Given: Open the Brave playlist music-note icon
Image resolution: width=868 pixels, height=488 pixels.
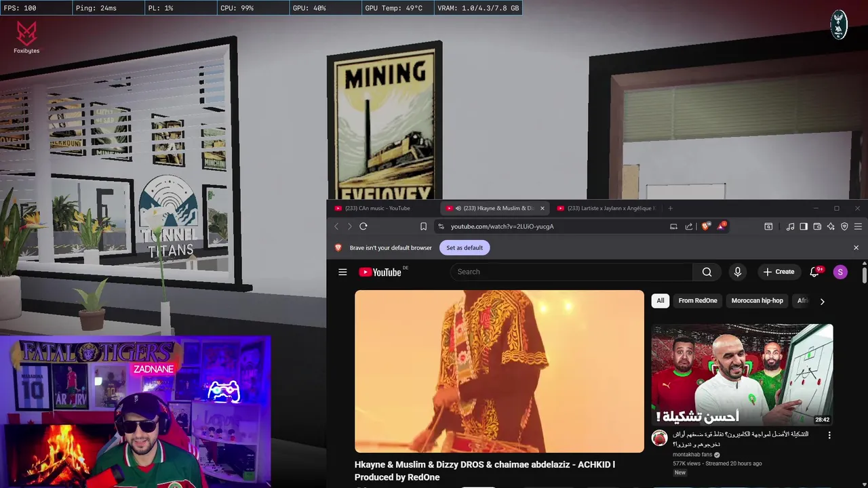Looking at the screenshot, I should (x=790, y=226).
